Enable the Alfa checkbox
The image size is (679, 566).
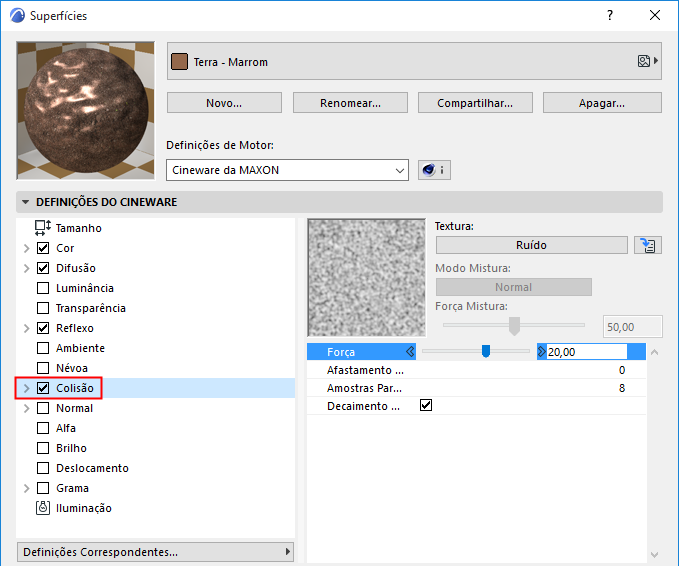point(43,428)
